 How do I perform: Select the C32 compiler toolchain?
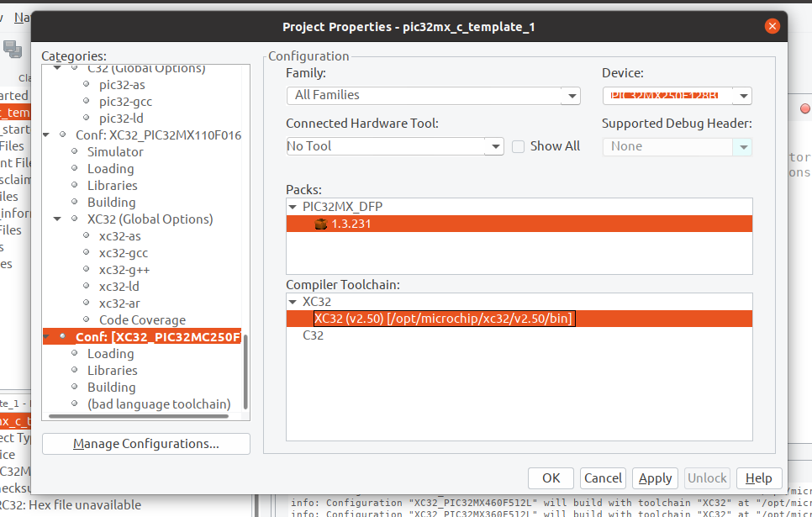[313, 335]
